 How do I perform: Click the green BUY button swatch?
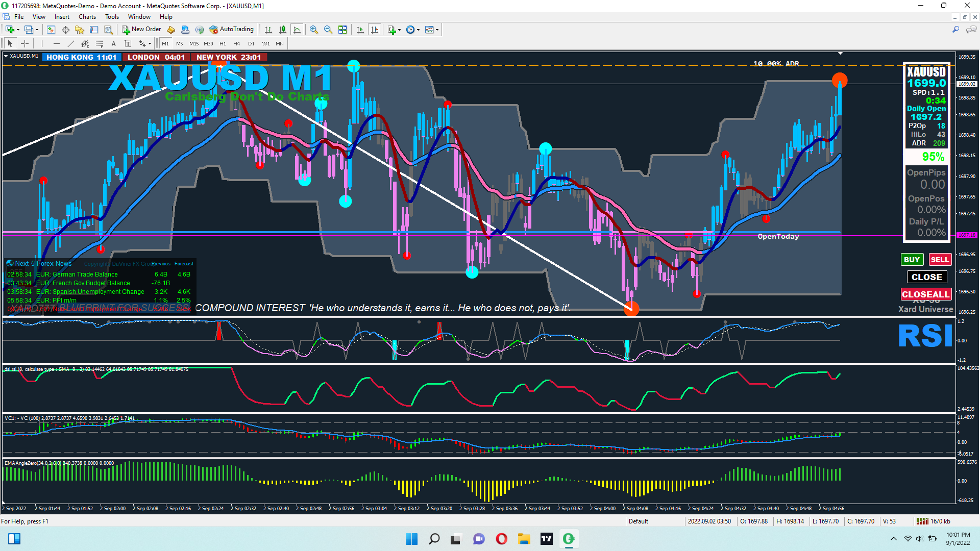point(912,260)
